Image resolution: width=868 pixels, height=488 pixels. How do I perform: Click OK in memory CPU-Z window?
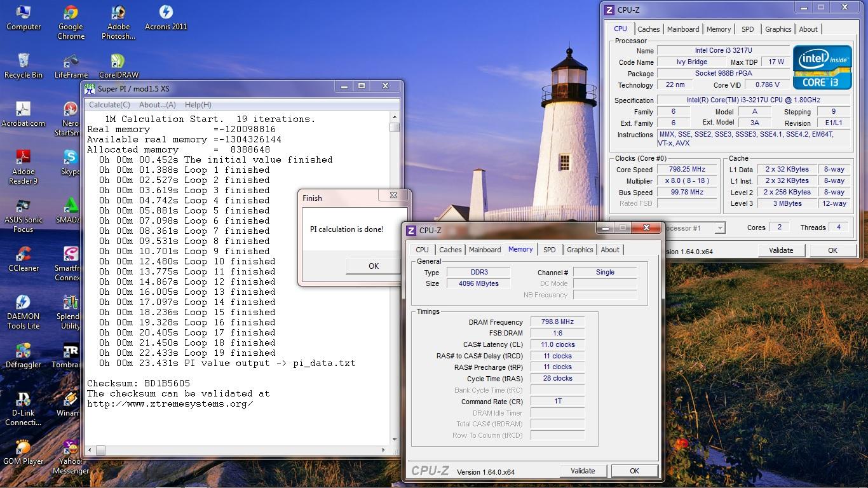pyautogui.click(x=634, y=471)
